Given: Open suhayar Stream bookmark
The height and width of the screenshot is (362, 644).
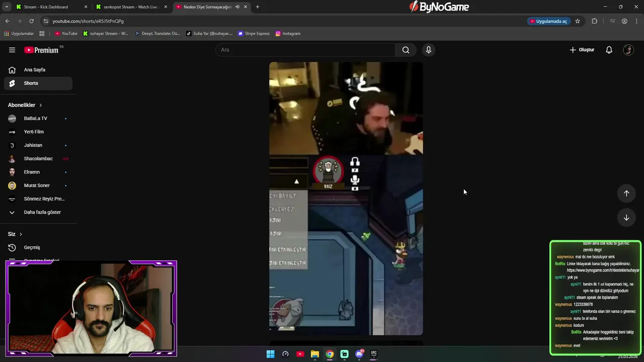Looking at the screenshot, I should pos(106,34).
